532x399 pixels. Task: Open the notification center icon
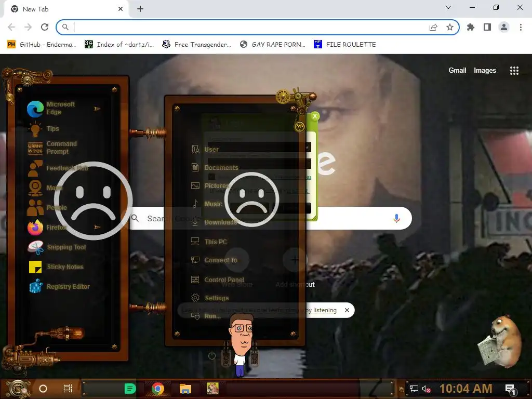(x=510, y=389)
